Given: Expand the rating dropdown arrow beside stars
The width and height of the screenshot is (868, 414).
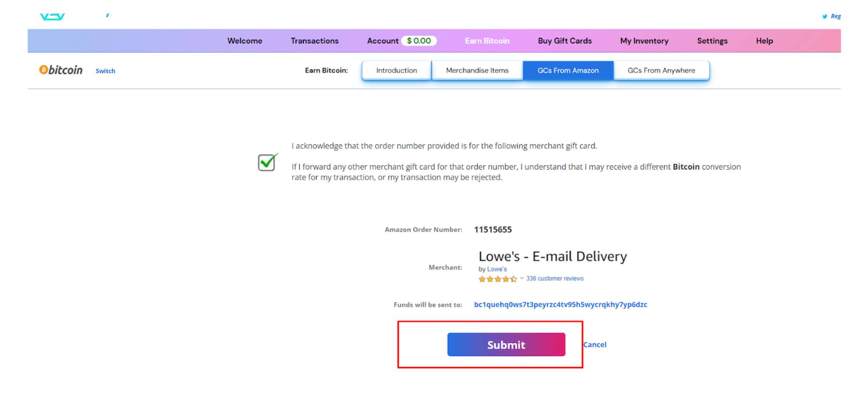Looking at the screenshot, I should click(x=522, y=278).
